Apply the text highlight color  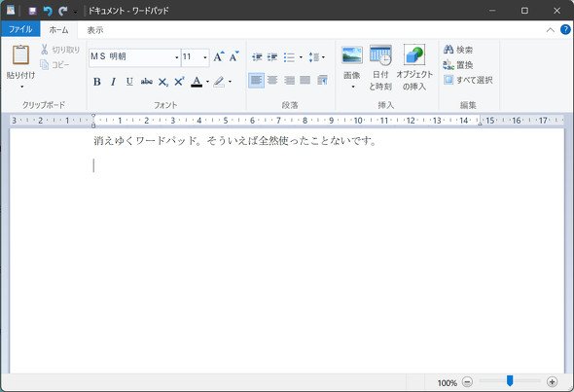point(219,82)
